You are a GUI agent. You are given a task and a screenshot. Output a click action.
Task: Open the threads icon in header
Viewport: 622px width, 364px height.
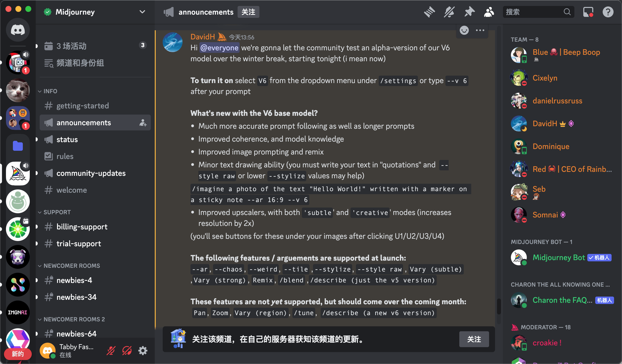tap(430, 12)
